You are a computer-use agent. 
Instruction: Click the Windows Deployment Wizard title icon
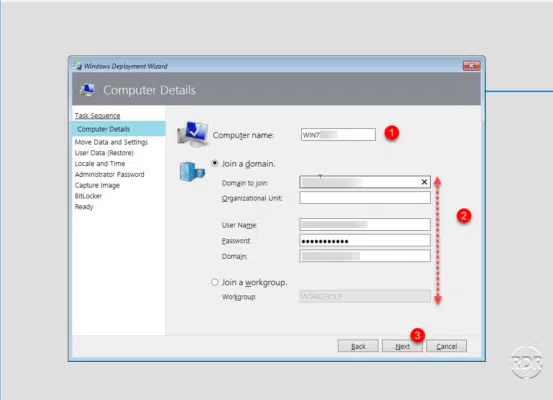coord(78,66)
